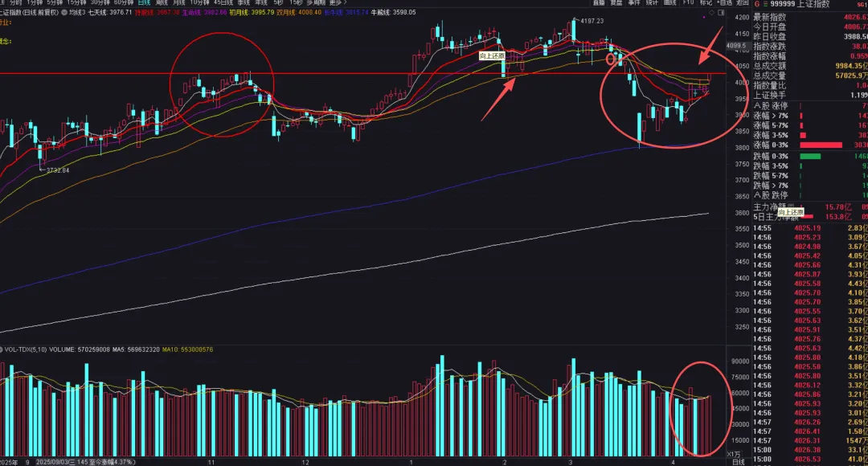The image size is (868, 466).
Task: Switch to the 周线 weekly chart
Action: pos(162,2)
